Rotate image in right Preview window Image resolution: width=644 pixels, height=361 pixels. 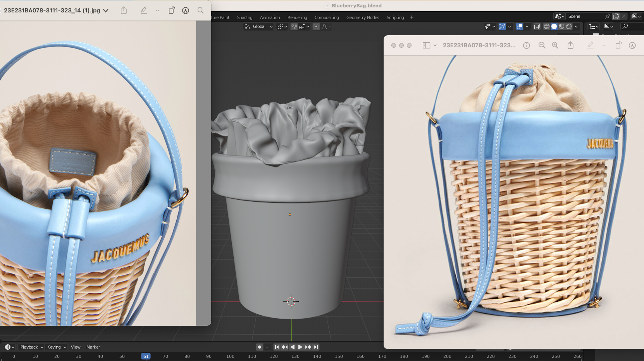point(618,45)
